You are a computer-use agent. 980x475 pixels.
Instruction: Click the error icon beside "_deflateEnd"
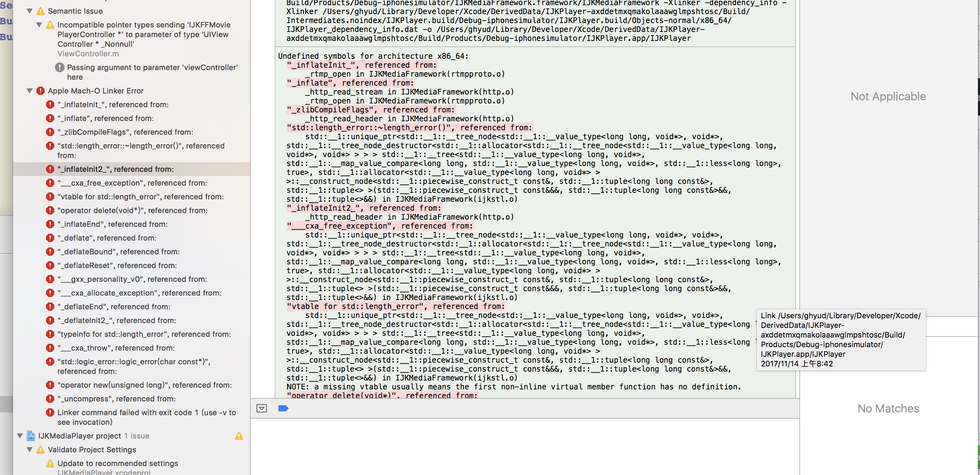coord(50,307)
